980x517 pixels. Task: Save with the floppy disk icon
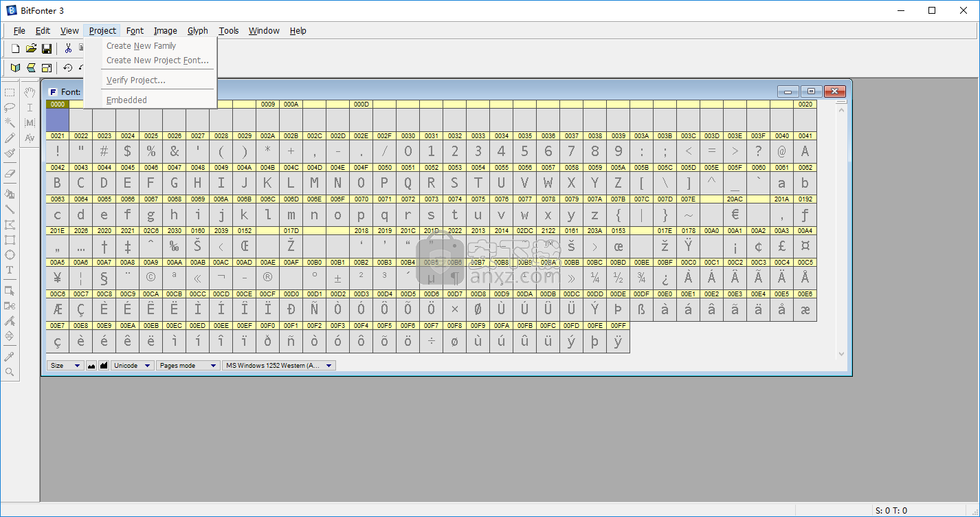pyautogui.click(x=47, y=48)
